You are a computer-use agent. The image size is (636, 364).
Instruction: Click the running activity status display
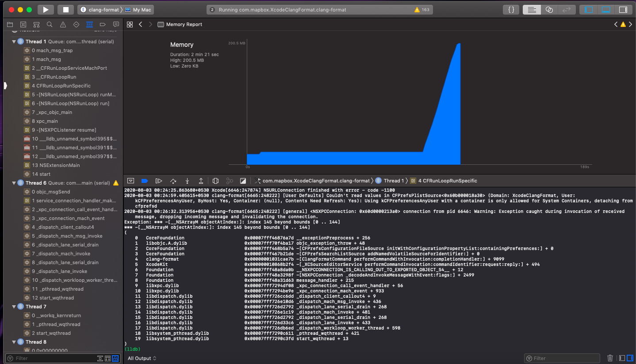(x=319, y=10)
